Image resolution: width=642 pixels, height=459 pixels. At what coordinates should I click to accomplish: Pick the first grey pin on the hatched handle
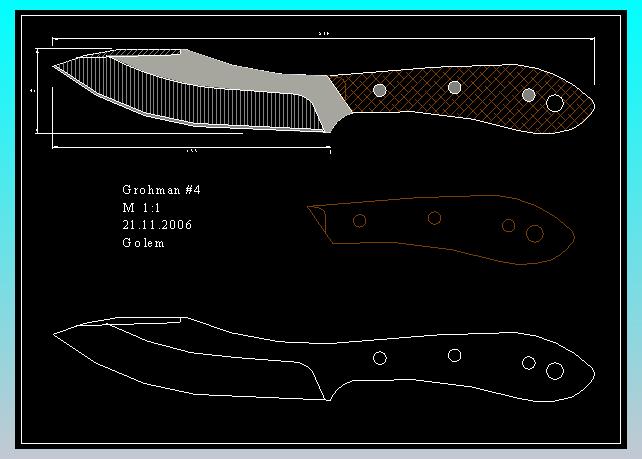pos(380,90)
